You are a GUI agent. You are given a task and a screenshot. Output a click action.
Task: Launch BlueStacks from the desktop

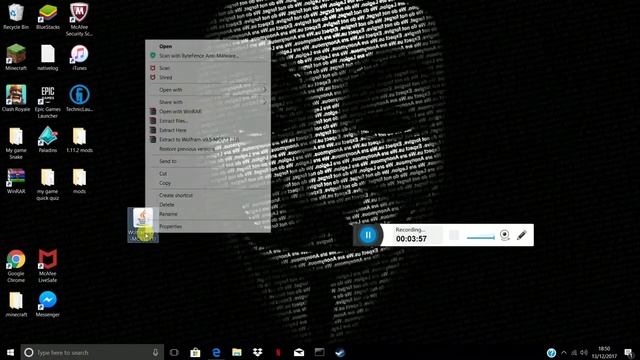click(x=48, y=16)
